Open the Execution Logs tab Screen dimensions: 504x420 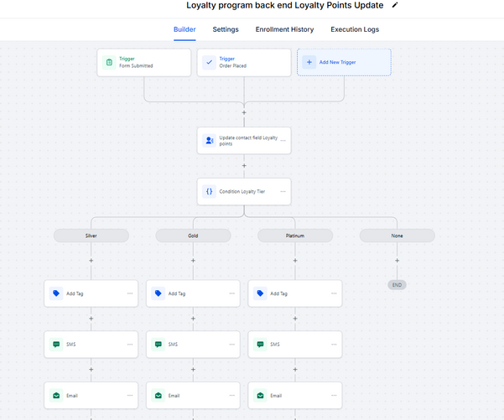point(354,29)
